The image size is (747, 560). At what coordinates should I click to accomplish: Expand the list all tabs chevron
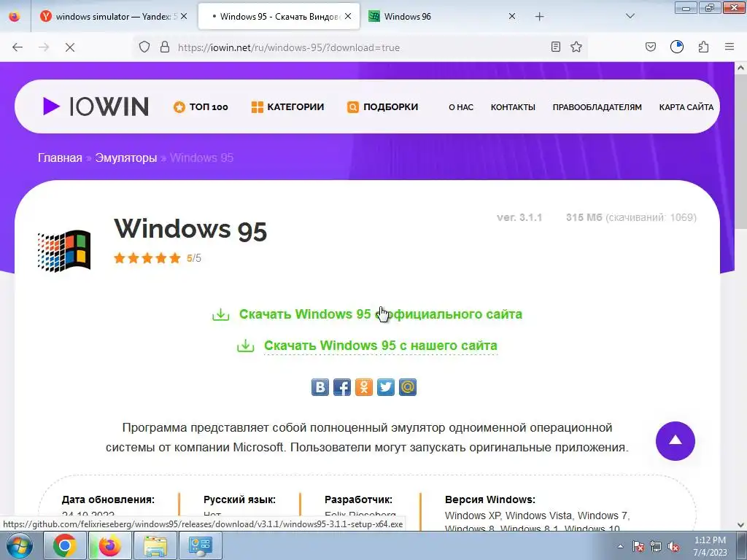(x=630, y=16)
